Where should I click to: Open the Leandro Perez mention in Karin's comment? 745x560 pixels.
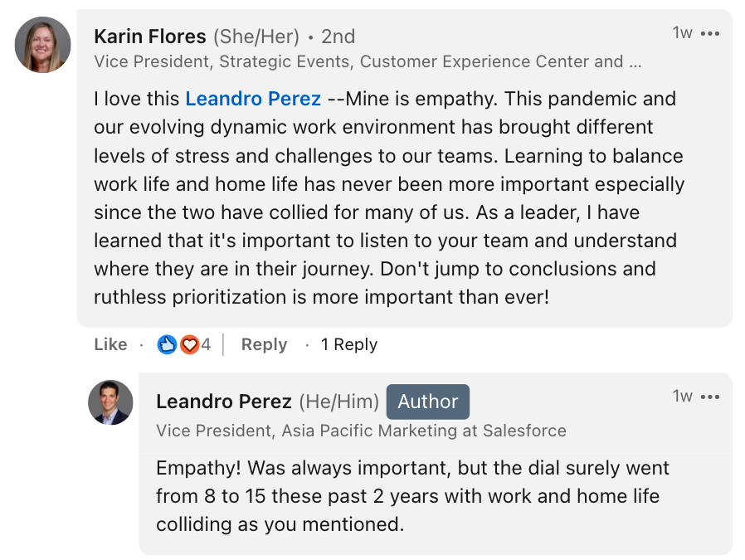(x=253, y=98)
